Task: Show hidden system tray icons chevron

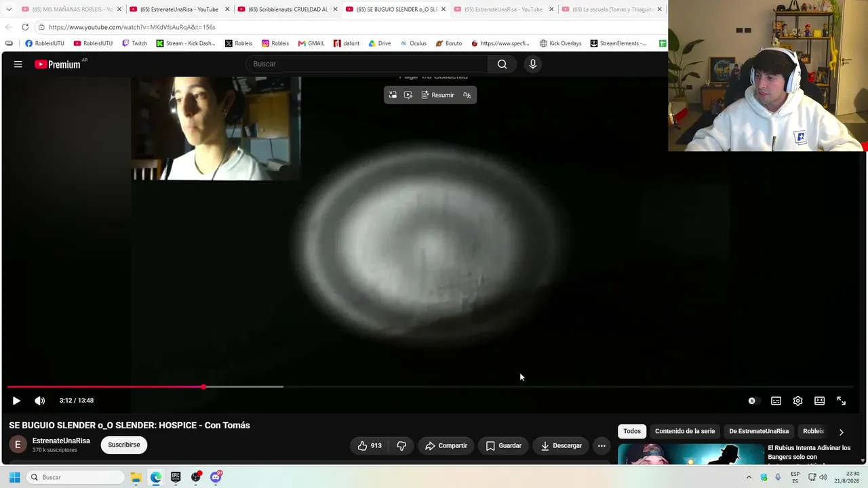Action: [x=749, y=477]
